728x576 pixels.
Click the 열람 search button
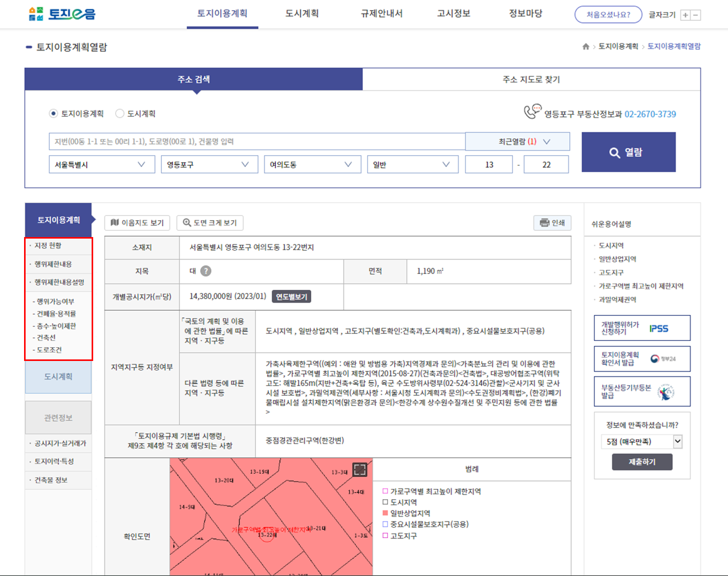pos(629,152)
